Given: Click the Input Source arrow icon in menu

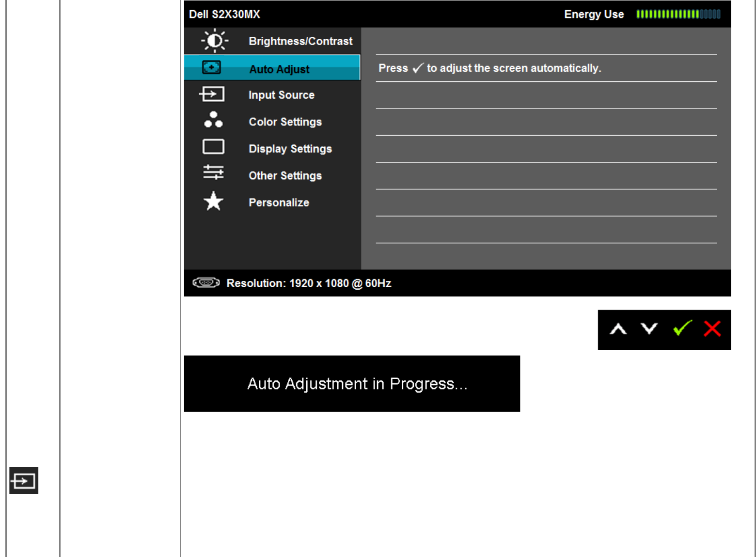Looking at the screenshot, I should point(212,93).
